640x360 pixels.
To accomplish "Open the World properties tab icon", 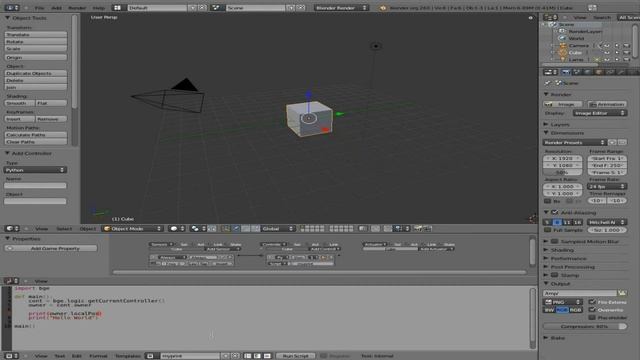I will coord(588,72).
